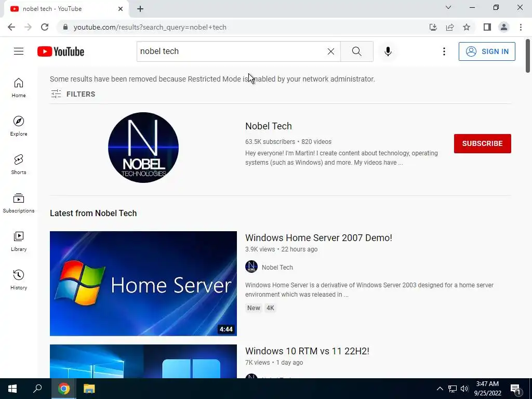The image size is (532, 399).
Task: Click Nobel Technologies channel avatar
Action: point(143,147)
